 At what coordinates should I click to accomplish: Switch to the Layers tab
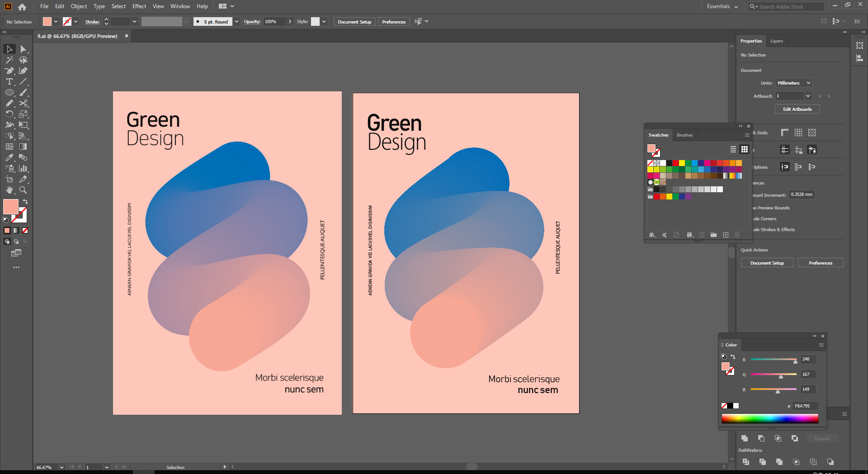[777, 41]
